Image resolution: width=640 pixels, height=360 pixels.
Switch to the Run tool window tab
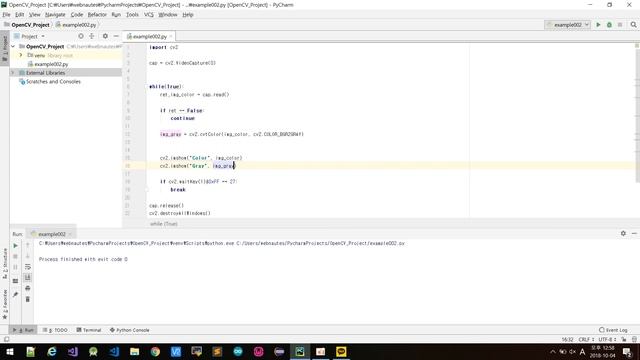click(x=23, y=330)
